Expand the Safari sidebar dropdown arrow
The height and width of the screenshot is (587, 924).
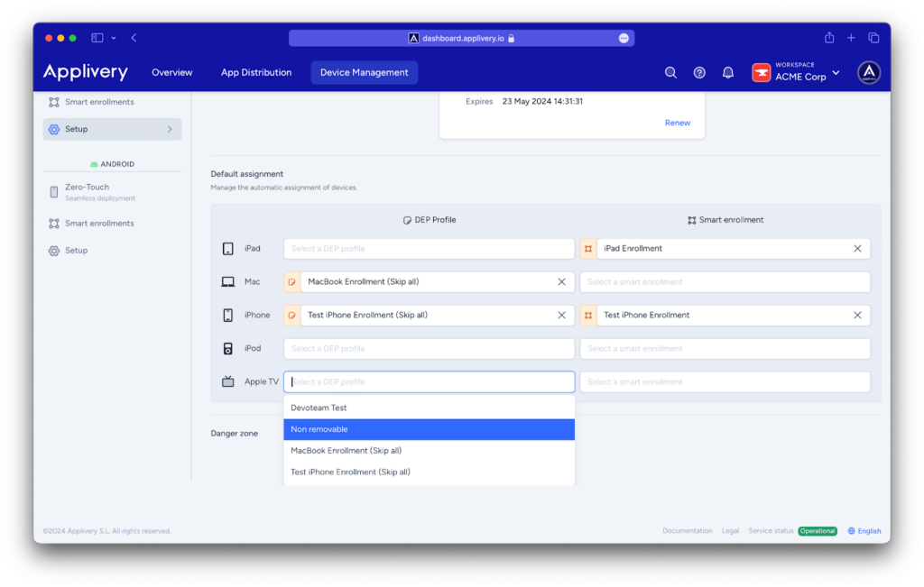point(114,38)
